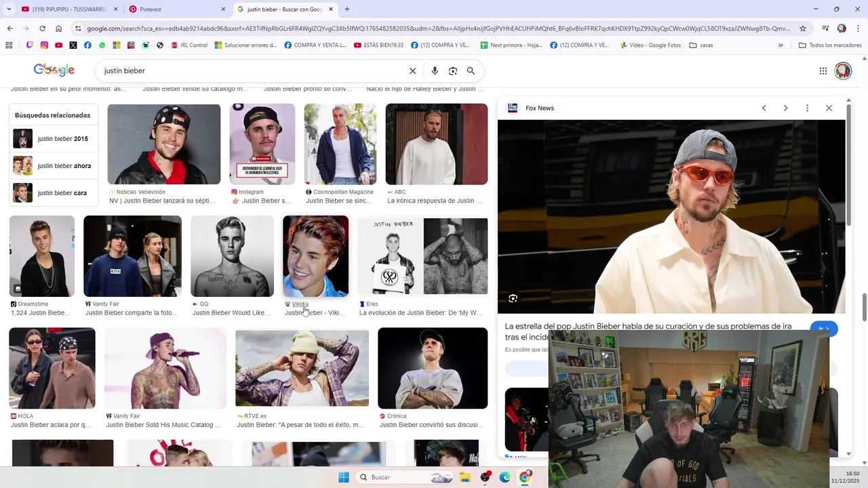Open File Explorer from the taskbar
The height and width of the screenshot is (488, 868).
pos(465,477)
